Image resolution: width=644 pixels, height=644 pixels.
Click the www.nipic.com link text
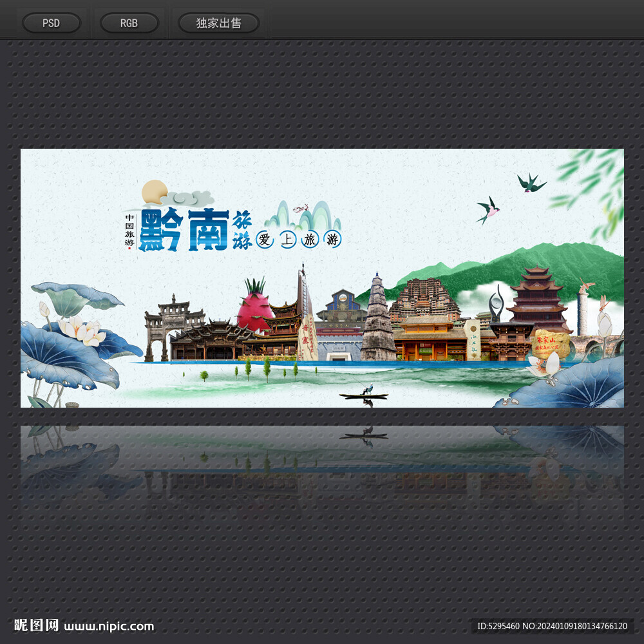click(109, 627)
